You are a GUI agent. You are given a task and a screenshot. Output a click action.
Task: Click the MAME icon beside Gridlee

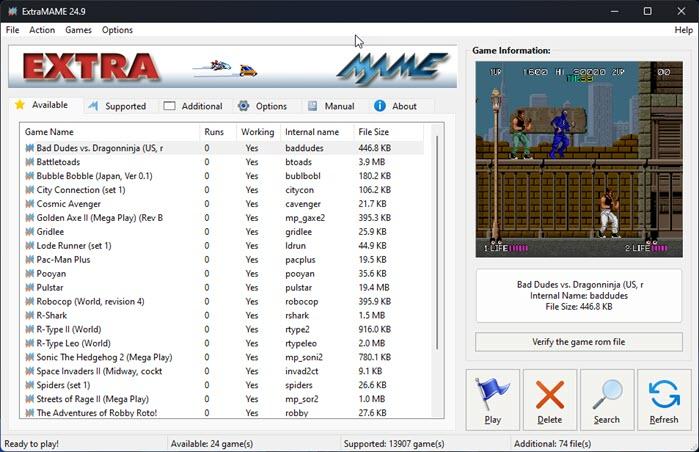click(29, 232)
